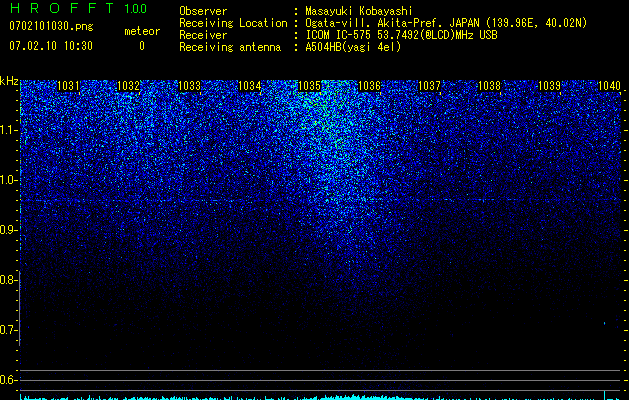
Task: Click the 1036 time marker
Action: coord(369,86)
